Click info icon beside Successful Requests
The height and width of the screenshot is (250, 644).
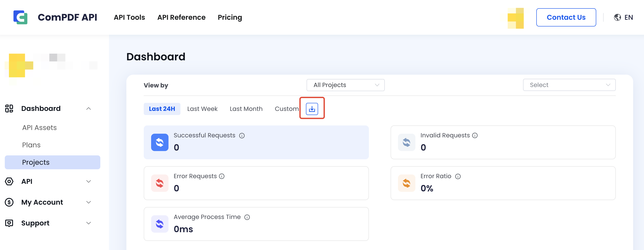(x=241, y=136)
